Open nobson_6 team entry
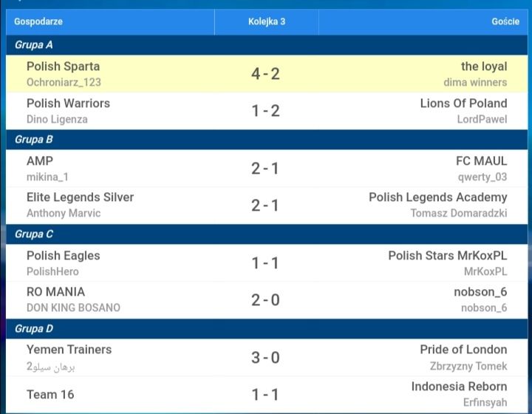The image size is (532, 414). (480, 292)
